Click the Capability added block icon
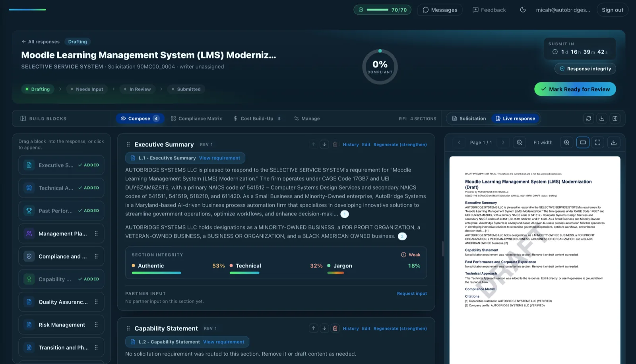Image resolution: width=636 pixels, height=364 pixels. point(29,279)
